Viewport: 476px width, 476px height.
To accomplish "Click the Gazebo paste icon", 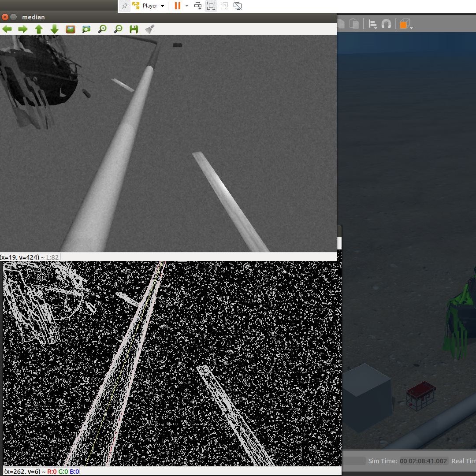I will 354,24.
